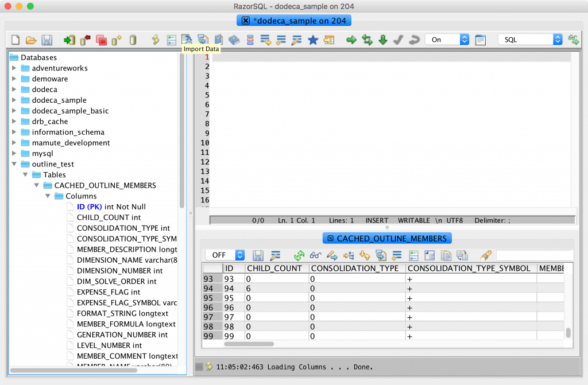Execute SQL with the green right arrow

(351, 40)
